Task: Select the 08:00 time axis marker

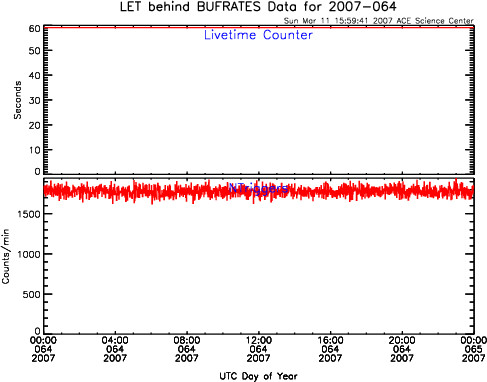Action: coord(187,349)
